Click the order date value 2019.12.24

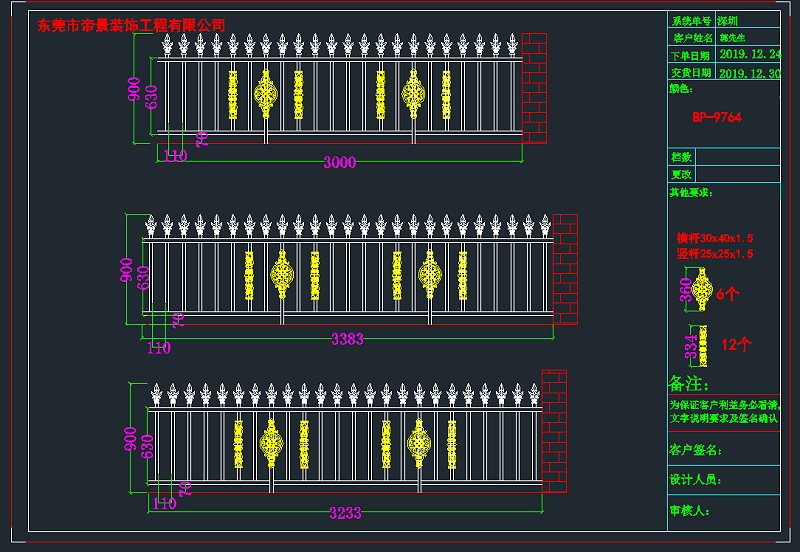749,55
